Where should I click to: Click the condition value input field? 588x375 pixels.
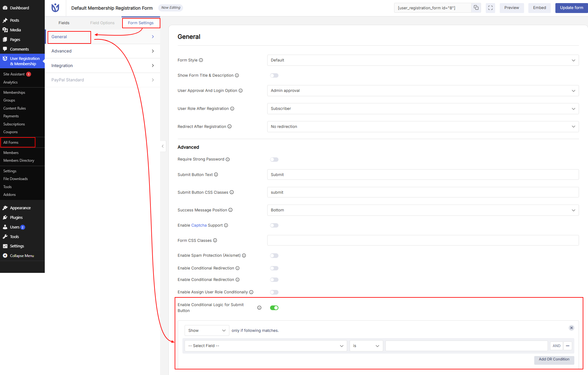466,346
